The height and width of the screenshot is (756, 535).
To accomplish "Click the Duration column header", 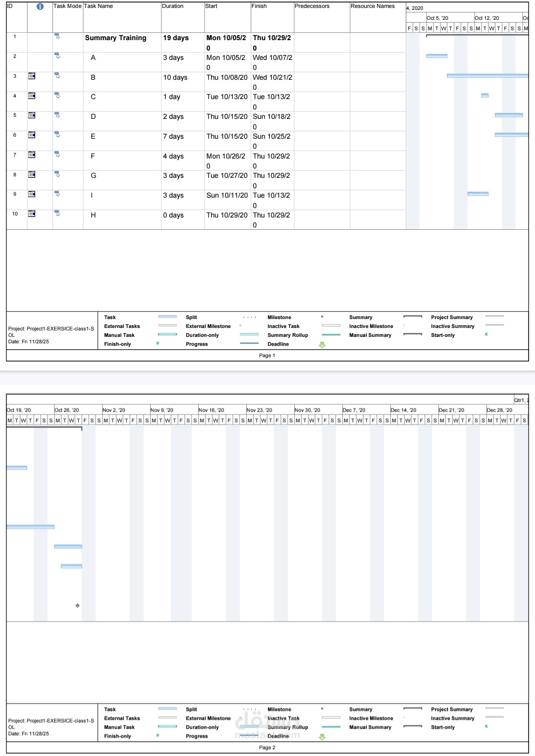I will point(183,17).
